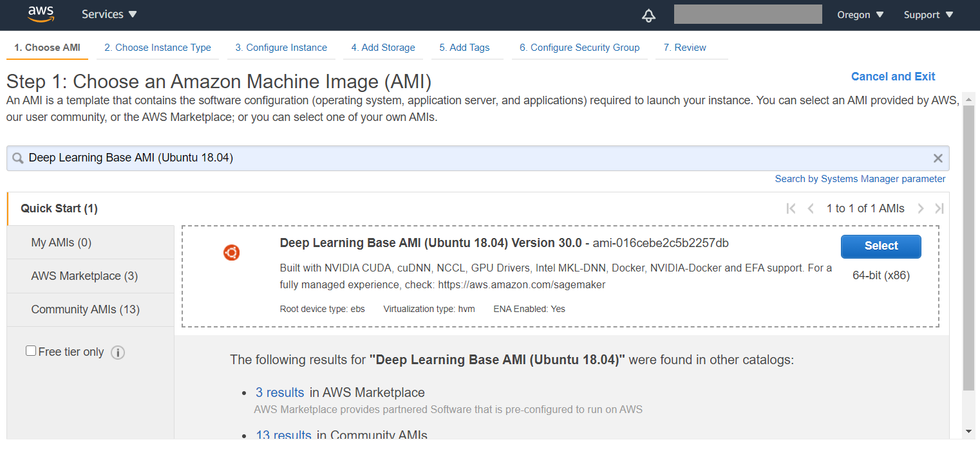
Task: Click the scrollbar up arrow
Action: [x=968, y=98]
